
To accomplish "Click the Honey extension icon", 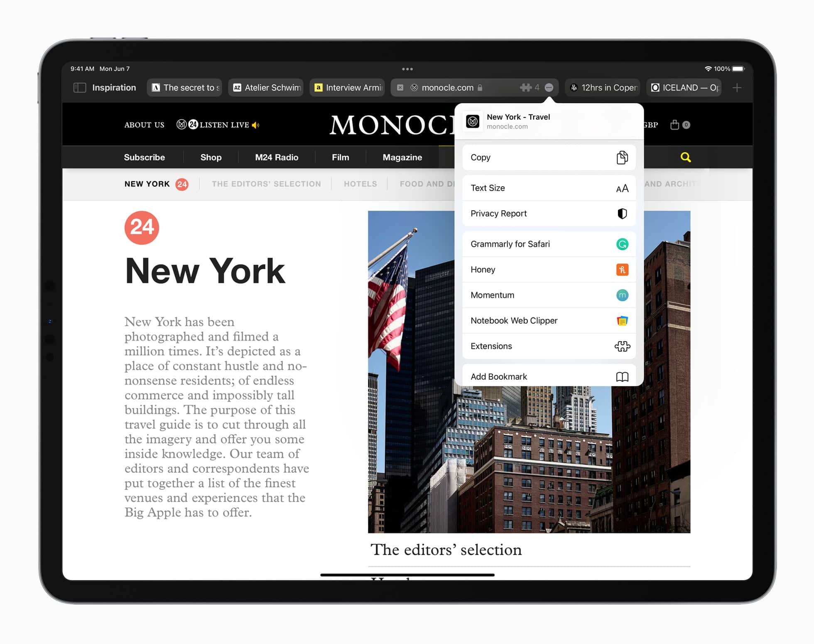I will [621, 269].
